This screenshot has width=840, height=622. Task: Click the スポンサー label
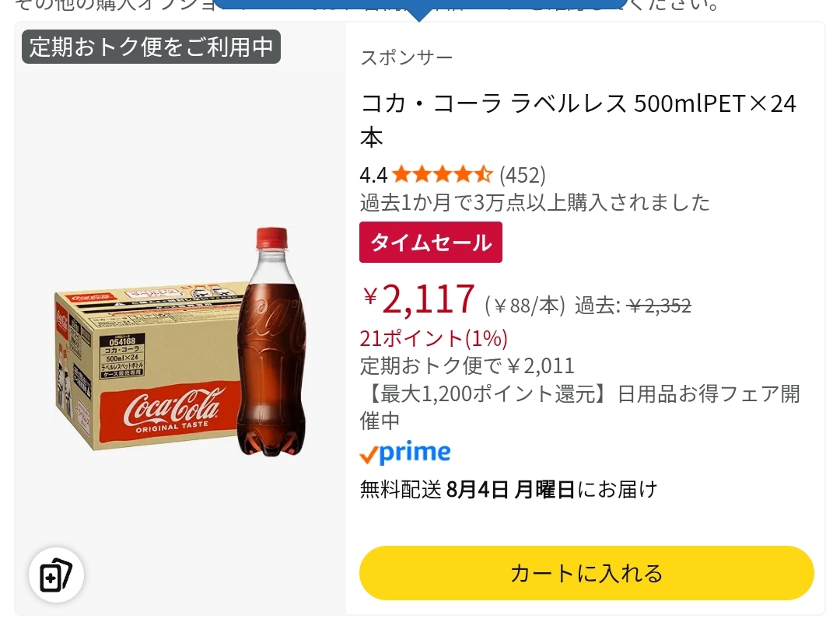407,58
